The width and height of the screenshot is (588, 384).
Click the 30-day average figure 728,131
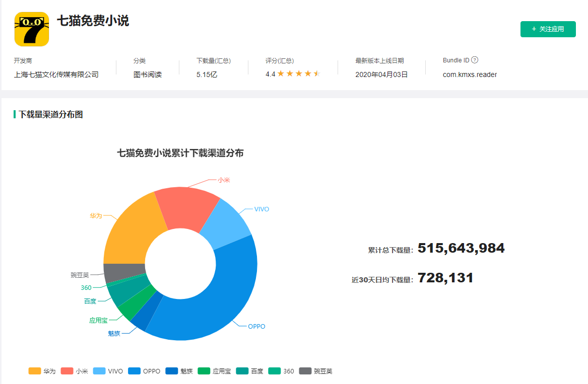coord(445,278)
